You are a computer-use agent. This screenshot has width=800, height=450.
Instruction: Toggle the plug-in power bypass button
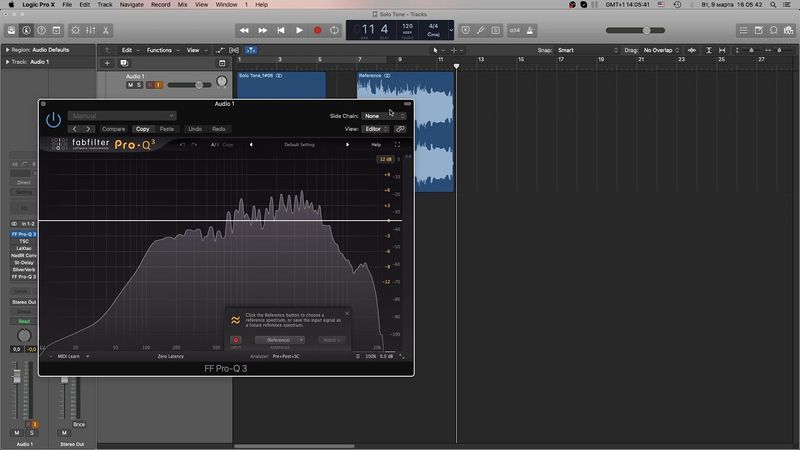[x=53, y=120]
